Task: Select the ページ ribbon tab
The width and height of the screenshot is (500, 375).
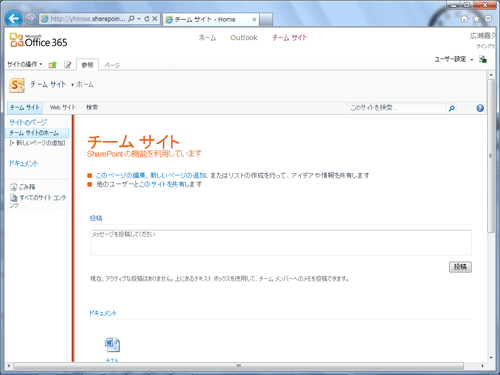Action: (x=112, y=65)
